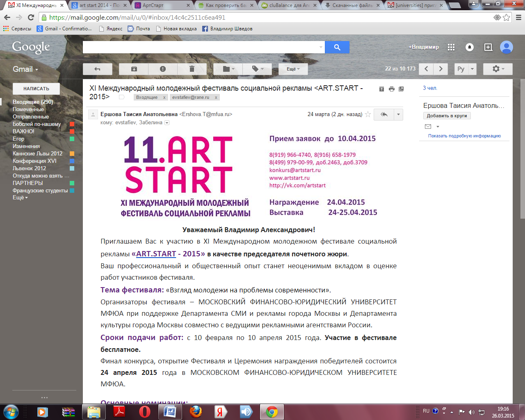
Task: Go to the newer message arrow
Action: point(426,69)
